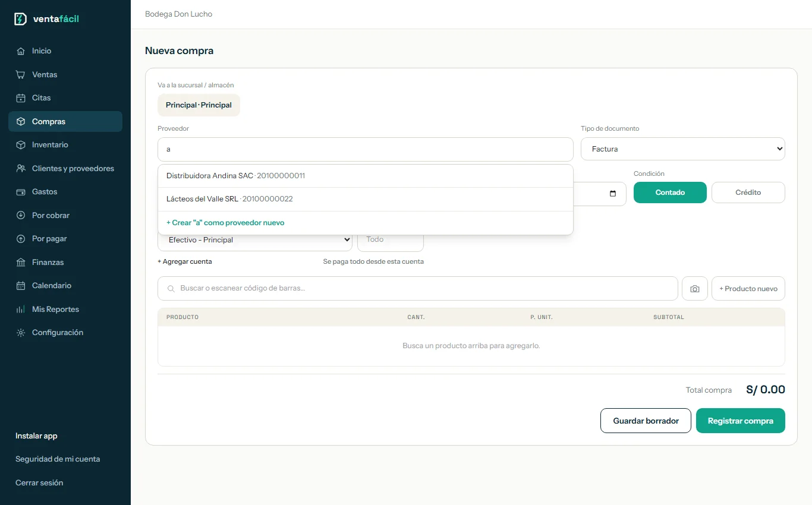Click the Proveedor search input field
The image size is (812, 505).
pos(366,149)
